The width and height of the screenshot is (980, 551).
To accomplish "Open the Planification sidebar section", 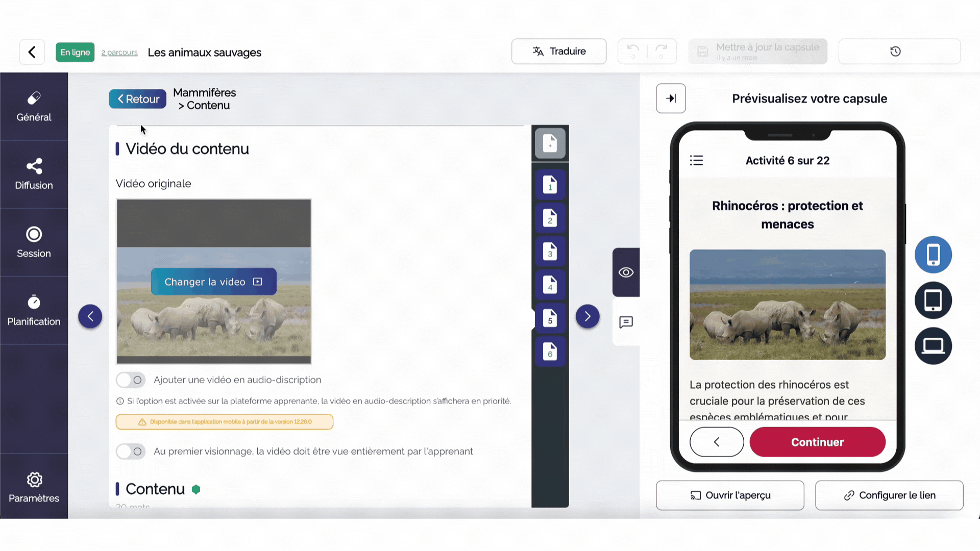I will point(34,311).
